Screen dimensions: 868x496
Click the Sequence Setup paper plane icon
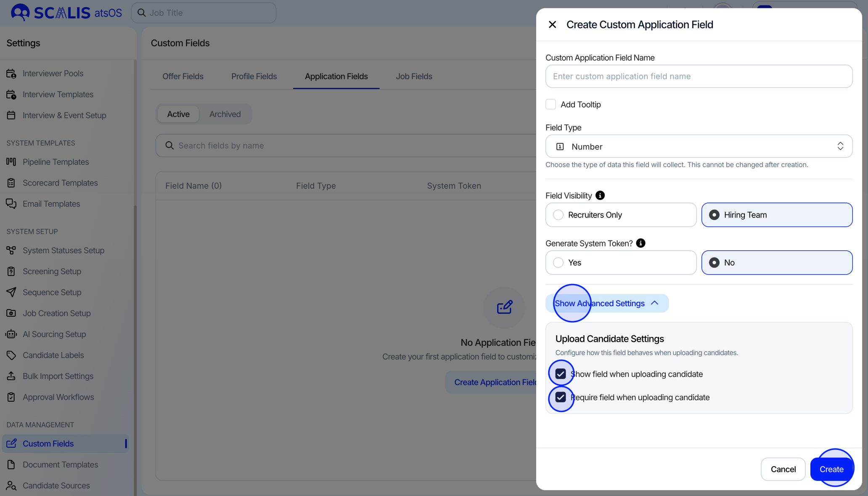[11, 292]
